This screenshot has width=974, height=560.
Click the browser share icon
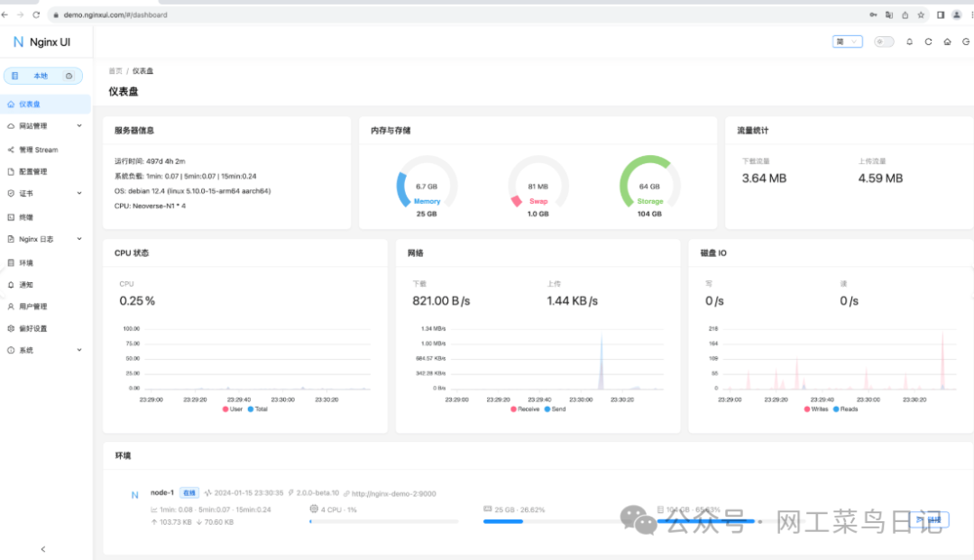tap(905, 15)
